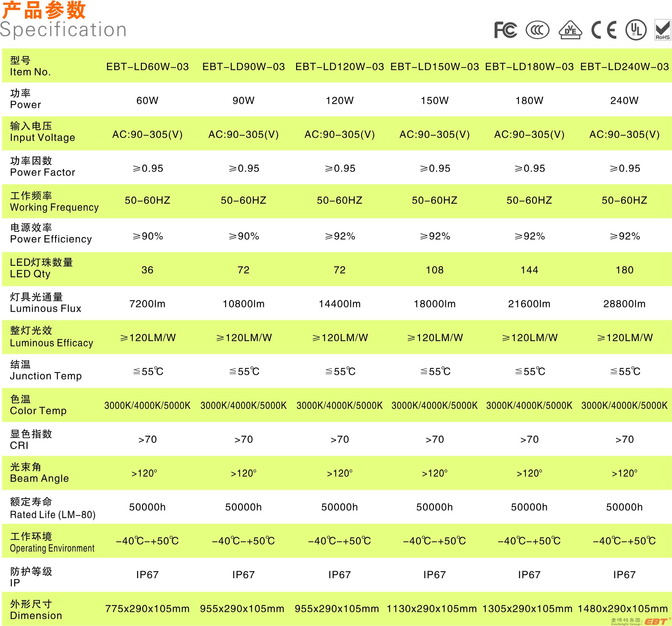The height and width of the screenshot is (626, 672).
Task: Select the 775x290x105mm dimension cell
Action: tap(147, 609)
